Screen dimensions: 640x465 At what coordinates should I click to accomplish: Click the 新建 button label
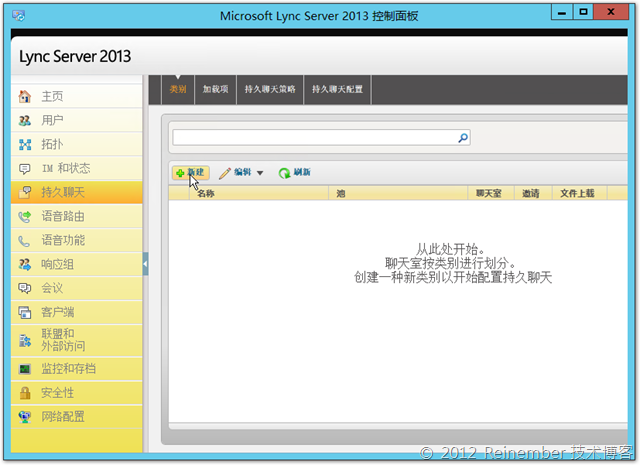(196, 173)
